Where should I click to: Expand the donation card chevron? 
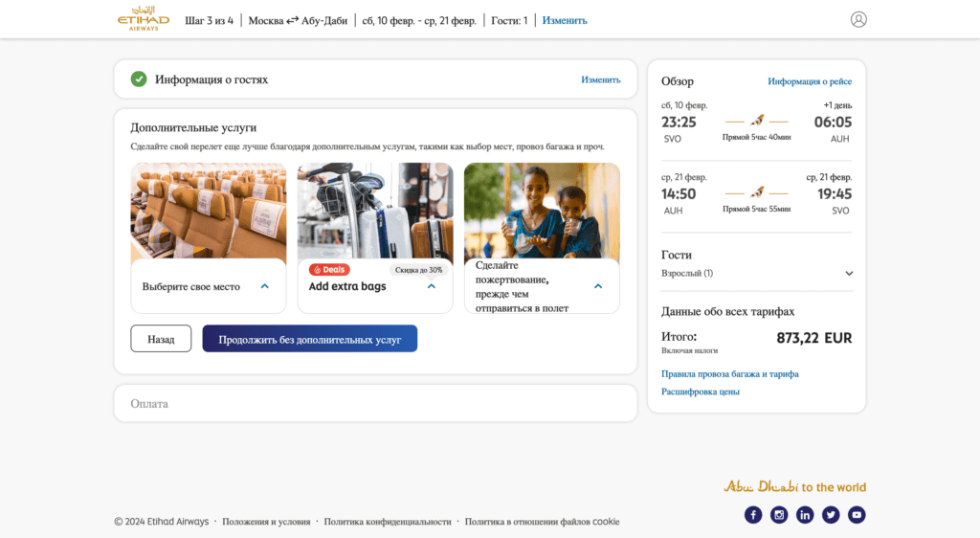(x=598, y=286)
